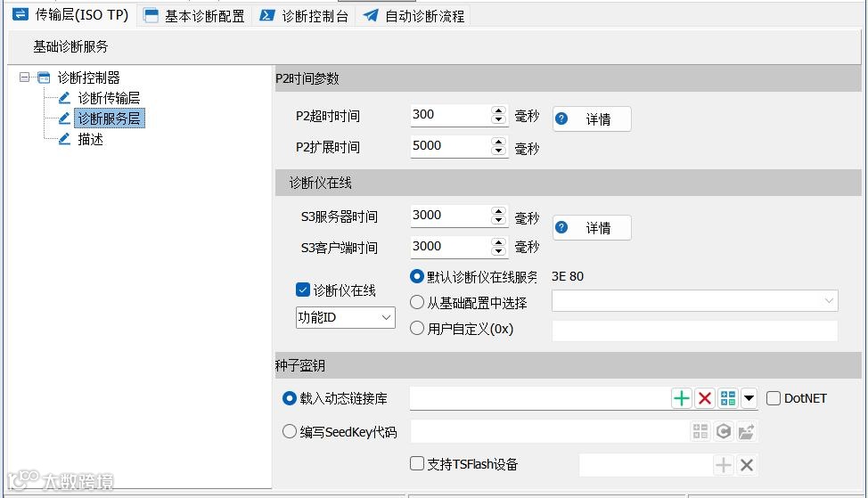The width and height of the screenshot is (868, 498).
Task: Click the 用户自定义(0x) input field
Action: click(695, 331)
